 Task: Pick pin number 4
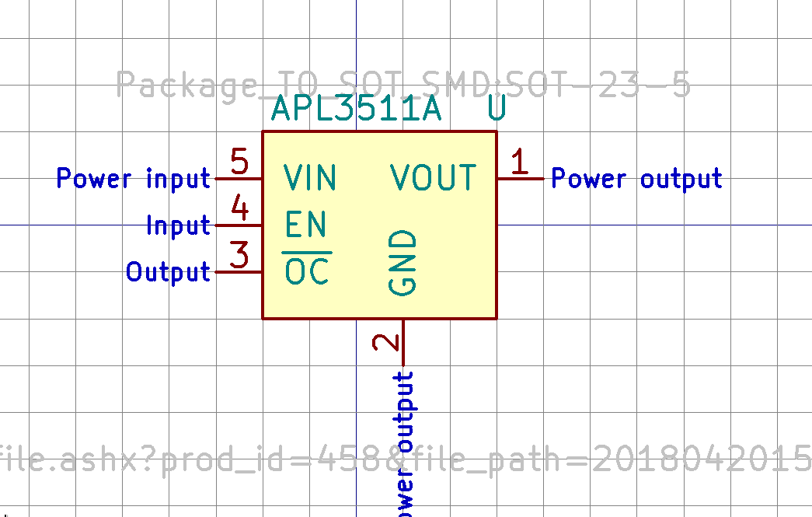tap(239, 210)
